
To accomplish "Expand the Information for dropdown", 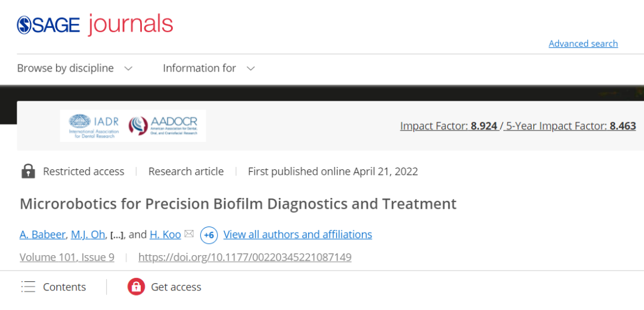I will click(209, 69).
